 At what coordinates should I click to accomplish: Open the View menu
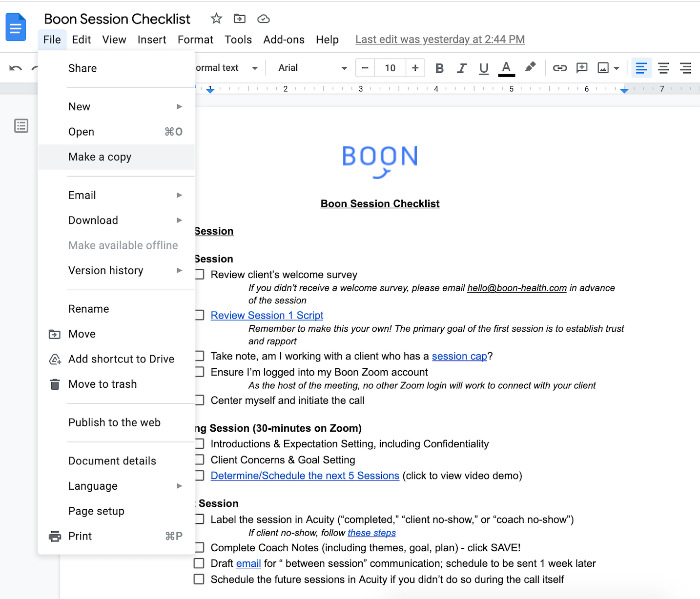(x=114, y=40)
